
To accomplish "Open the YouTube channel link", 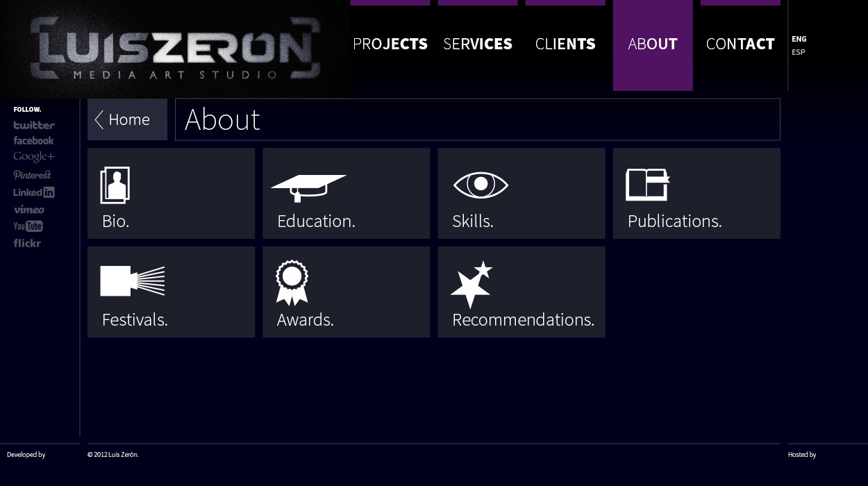I will (x=28, y=226).
